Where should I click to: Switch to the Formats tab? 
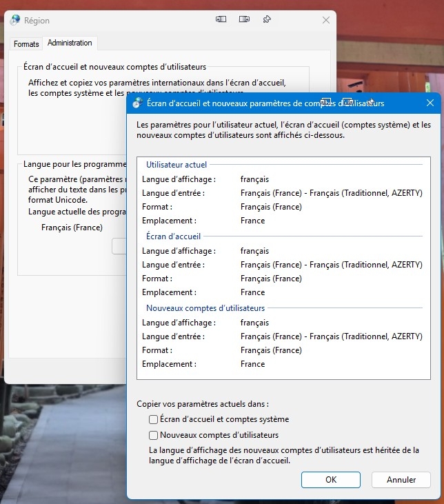[26, 44]
